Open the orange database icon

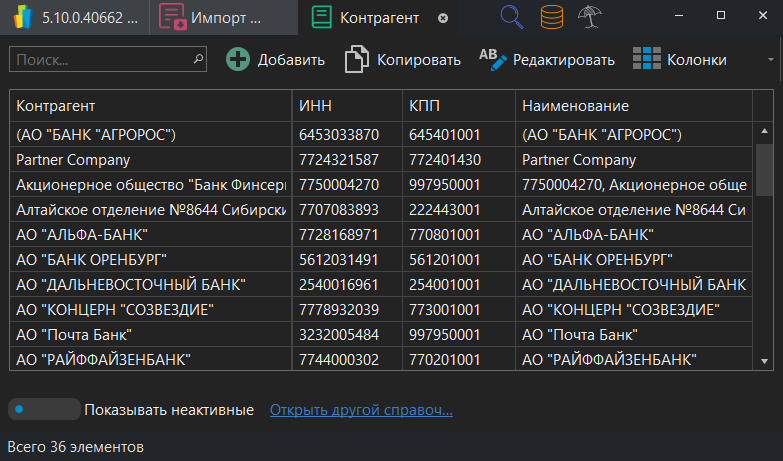[551, 17]
